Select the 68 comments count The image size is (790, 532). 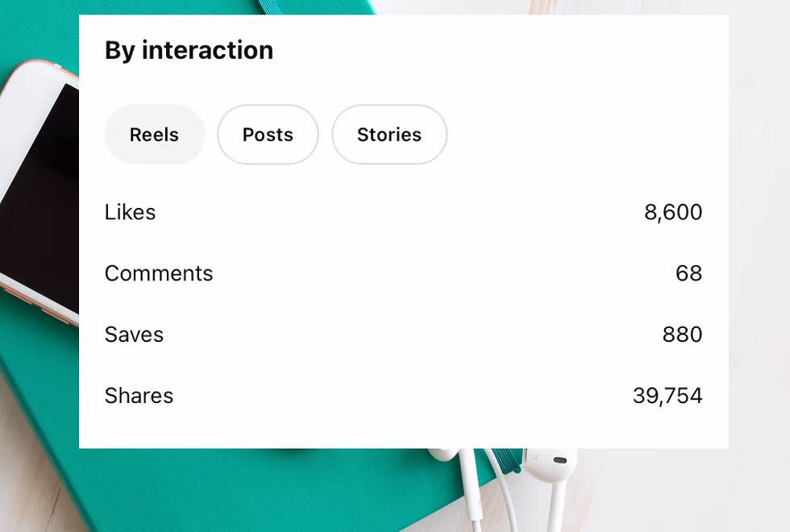click(688, 273)
